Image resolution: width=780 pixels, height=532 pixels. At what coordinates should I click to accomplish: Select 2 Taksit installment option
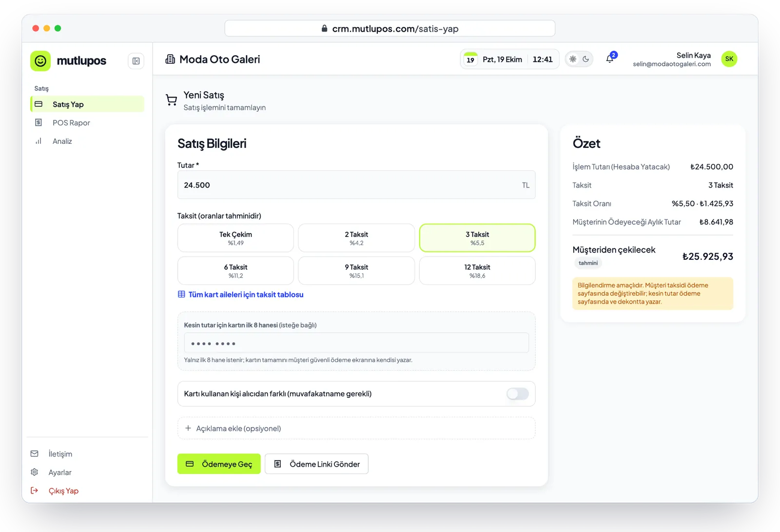(356, 238)
